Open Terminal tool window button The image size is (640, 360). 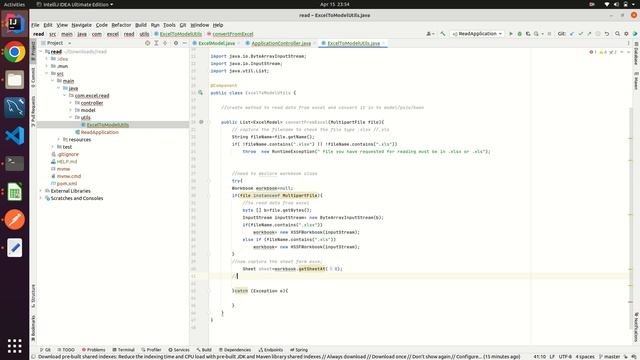(123, 350)
